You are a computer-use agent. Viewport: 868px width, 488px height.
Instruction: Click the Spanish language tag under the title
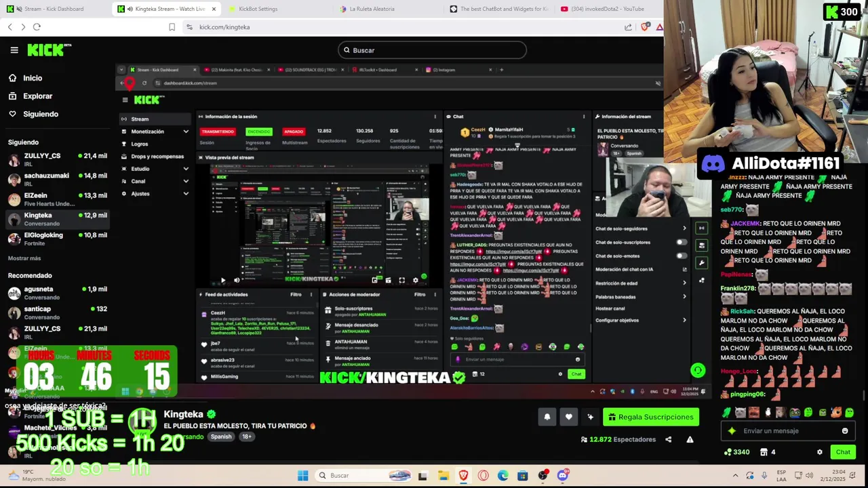click(220, 436)
